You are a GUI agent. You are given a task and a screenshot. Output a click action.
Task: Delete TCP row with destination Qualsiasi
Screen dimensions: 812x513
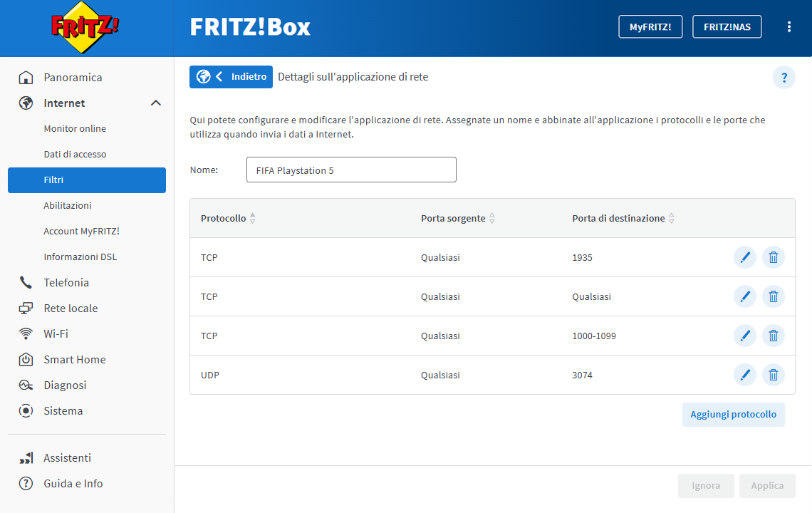pos(773,296)
